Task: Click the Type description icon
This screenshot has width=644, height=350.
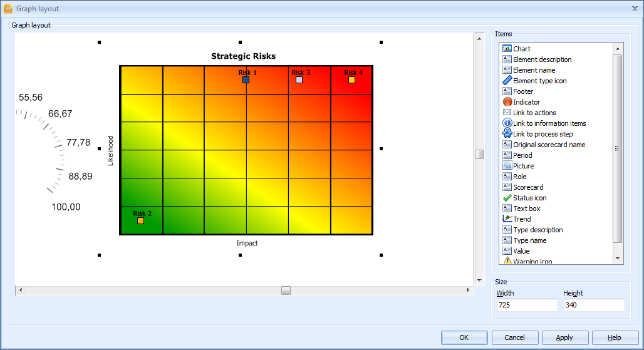Action: point(507,230)
